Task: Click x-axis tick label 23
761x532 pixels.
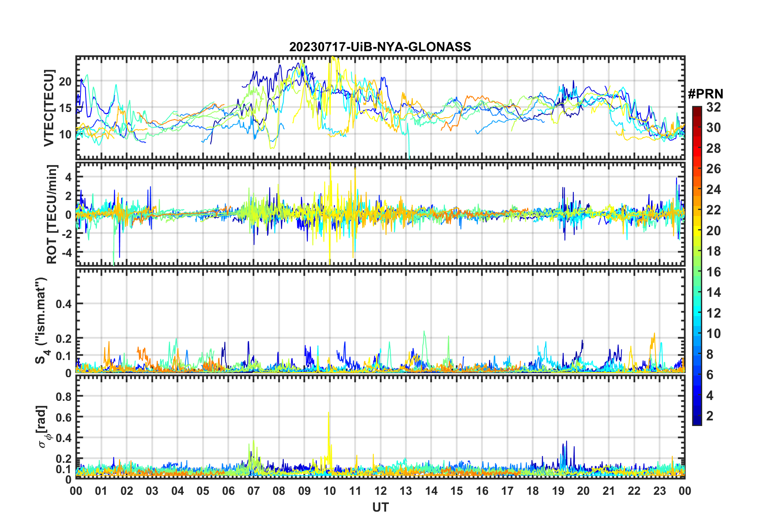Action: (659, 491)
